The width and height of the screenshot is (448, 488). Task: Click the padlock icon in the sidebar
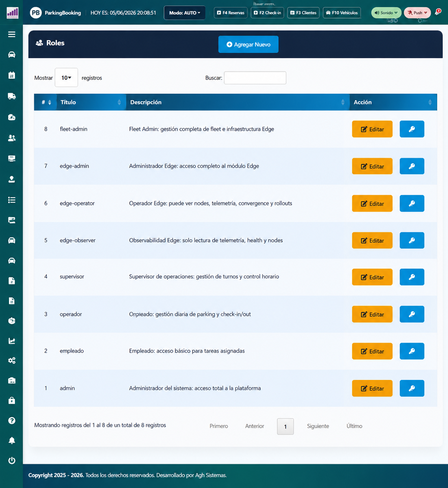[x=12, y=400]
